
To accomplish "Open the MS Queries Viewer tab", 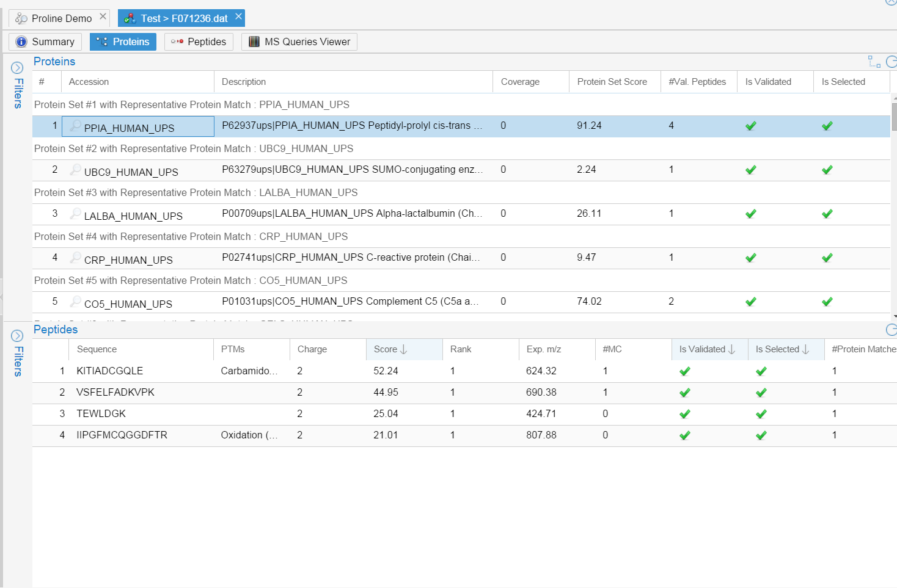I will coord(299,42).
